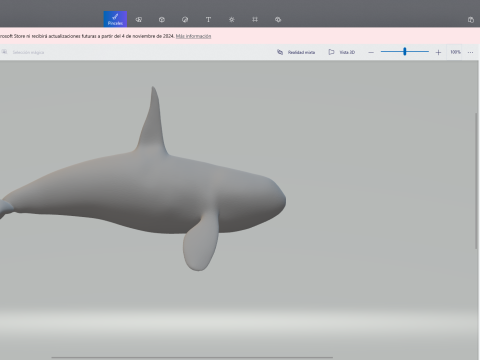The width and height of the screenshot is (480, 360).
Task: Click the vertical scrollbar on the right
Action: (476, 181)
